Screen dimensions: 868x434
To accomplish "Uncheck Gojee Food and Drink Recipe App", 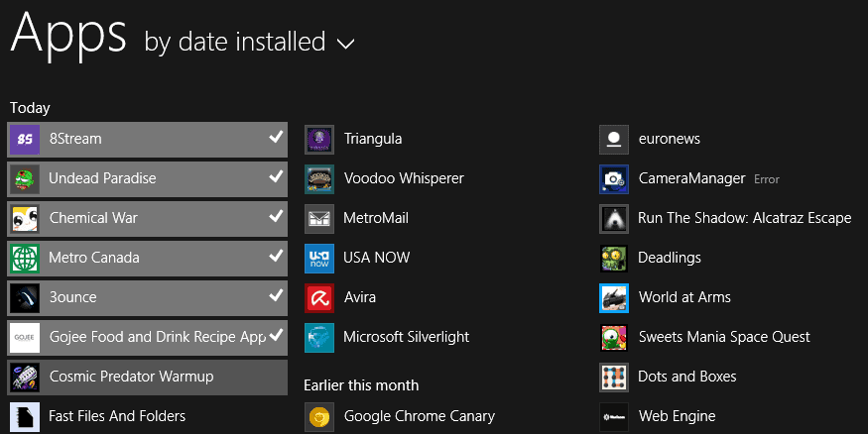I will tap(276, 335).
